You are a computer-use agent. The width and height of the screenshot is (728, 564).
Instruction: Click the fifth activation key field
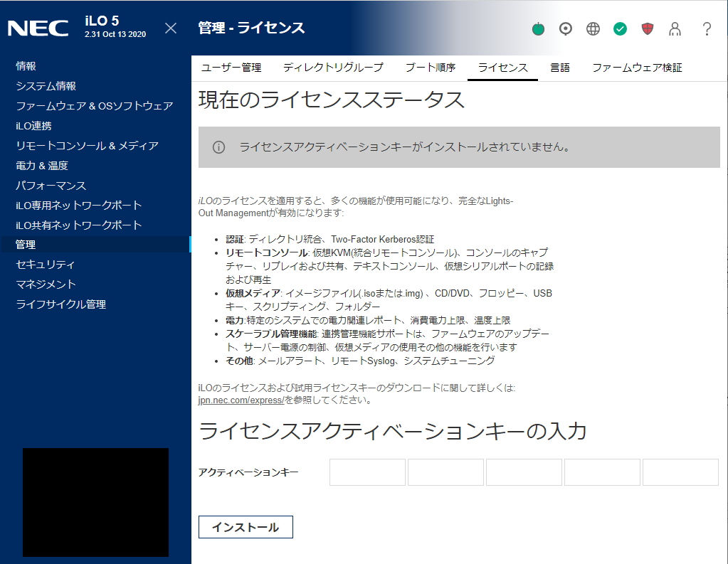pyautogui.click(x=680, y=472)
